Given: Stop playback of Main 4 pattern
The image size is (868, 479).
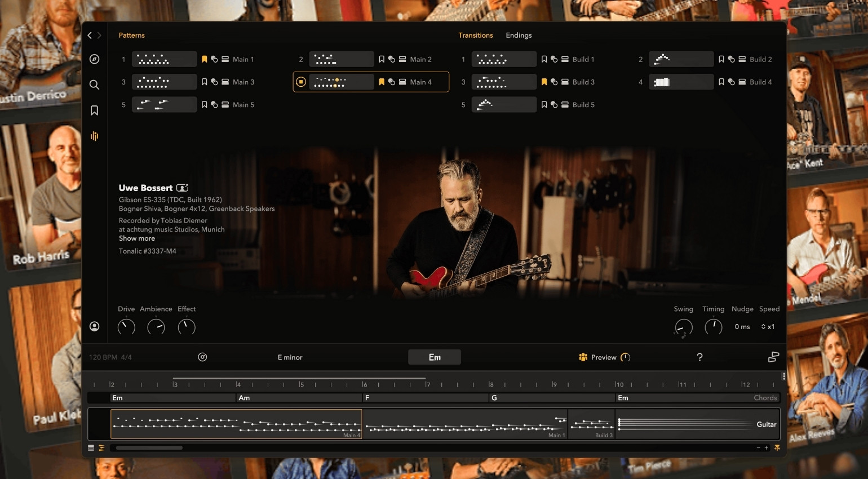Looking at the screenshot, I should 301,82.
